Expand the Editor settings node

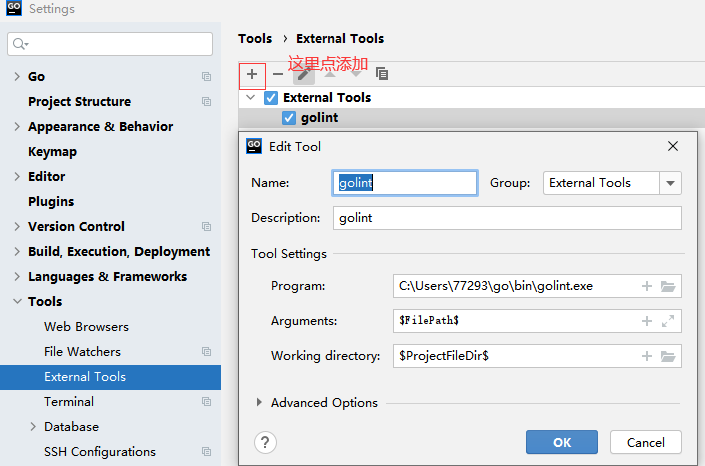coord(17,176)
